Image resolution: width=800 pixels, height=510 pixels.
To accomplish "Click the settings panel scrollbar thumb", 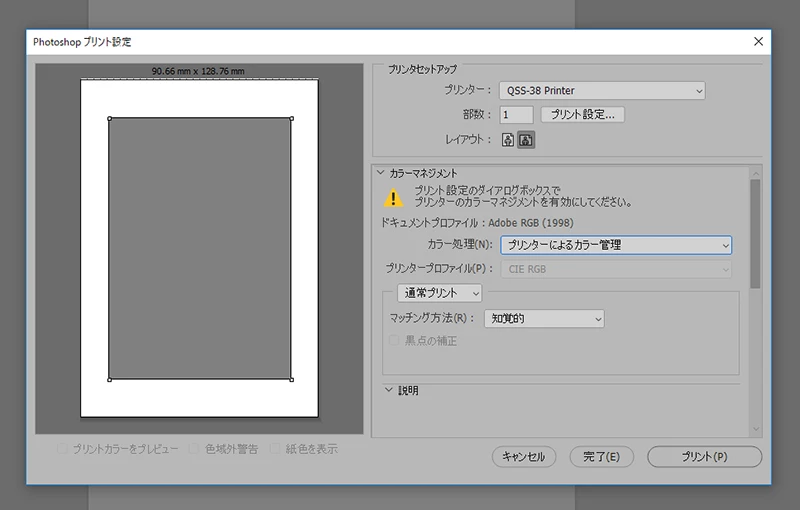I will coord(756,234).
